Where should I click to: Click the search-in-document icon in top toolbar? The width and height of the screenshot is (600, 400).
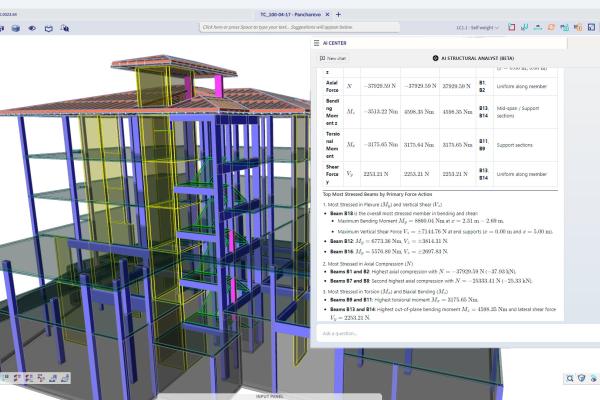(x=65, y=28)
